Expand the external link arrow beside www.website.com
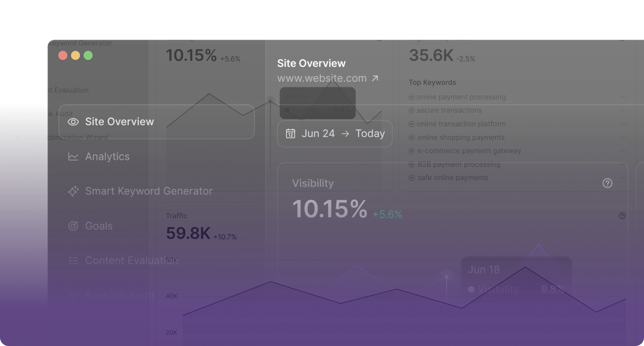644x346 pixels. [x=375, y=78]
